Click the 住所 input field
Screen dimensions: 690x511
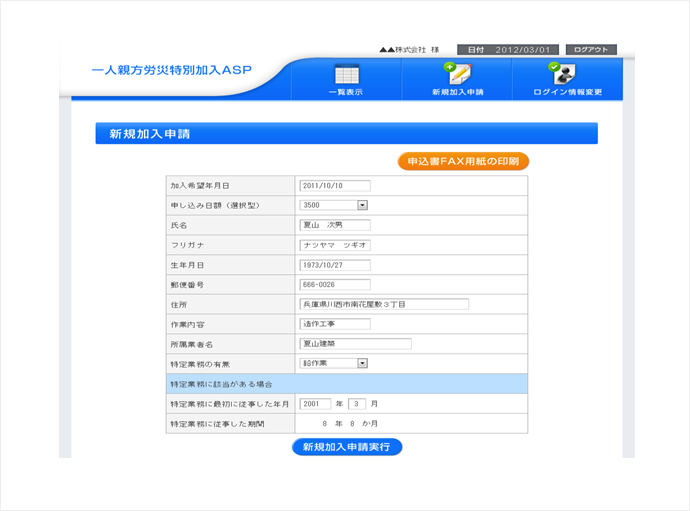click(x=384, y=304)
